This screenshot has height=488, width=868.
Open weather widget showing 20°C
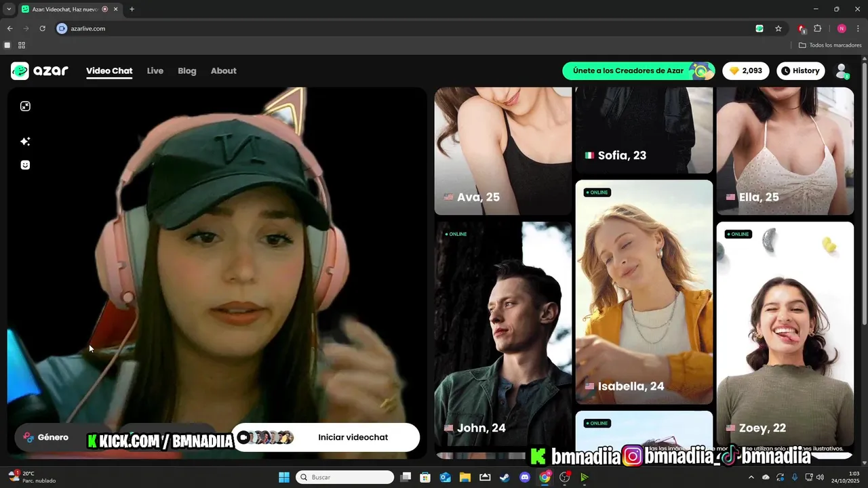pyautogui.click(x=33, y=477)
